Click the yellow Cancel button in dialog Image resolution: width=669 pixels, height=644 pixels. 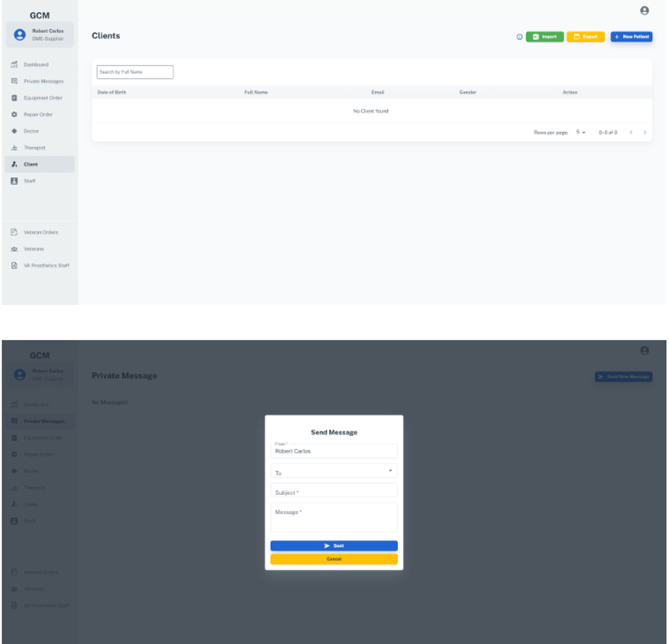pos(334,559)
